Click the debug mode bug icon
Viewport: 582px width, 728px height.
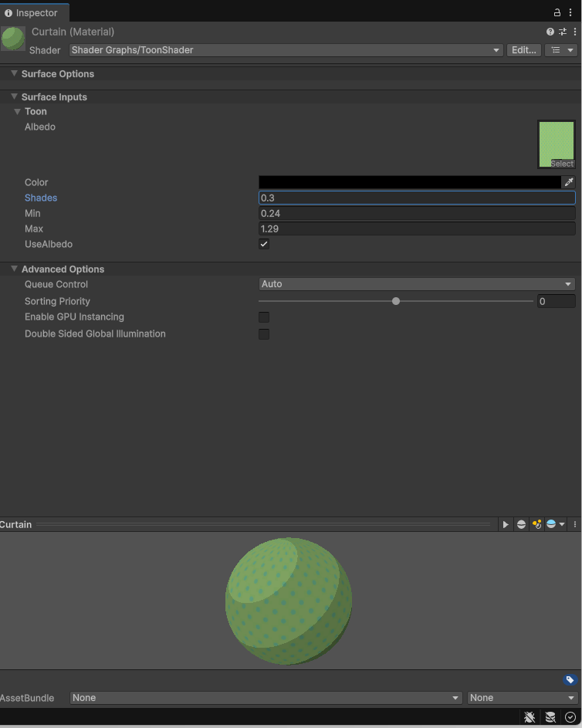(x=530, y=717)
